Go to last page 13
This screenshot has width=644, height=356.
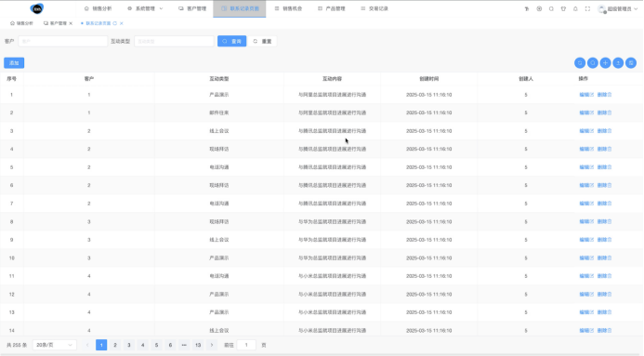point(198,345)
